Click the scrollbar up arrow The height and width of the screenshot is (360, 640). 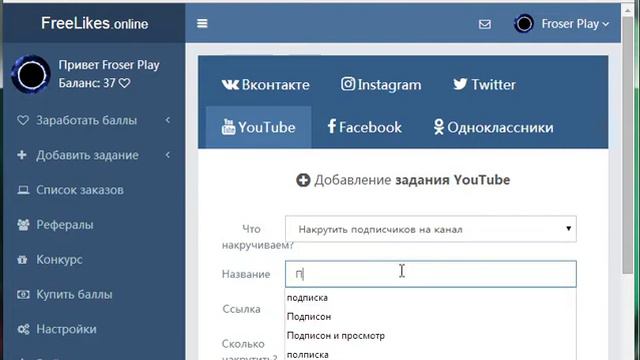coord(628,10)
